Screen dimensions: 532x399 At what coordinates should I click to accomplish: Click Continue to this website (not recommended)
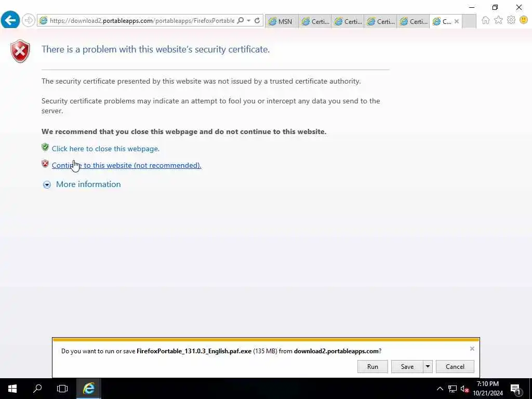pyautogui.click(x=127, y=165)
